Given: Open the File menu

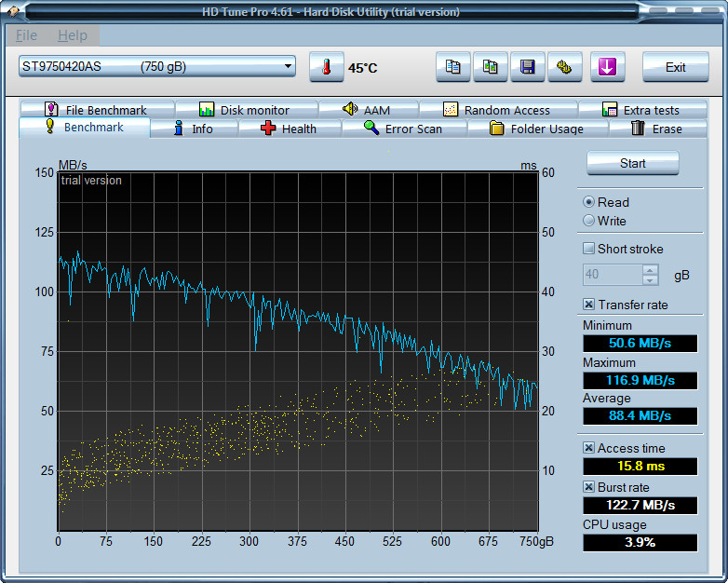Looking at the screenshot, I should [27, 35].
